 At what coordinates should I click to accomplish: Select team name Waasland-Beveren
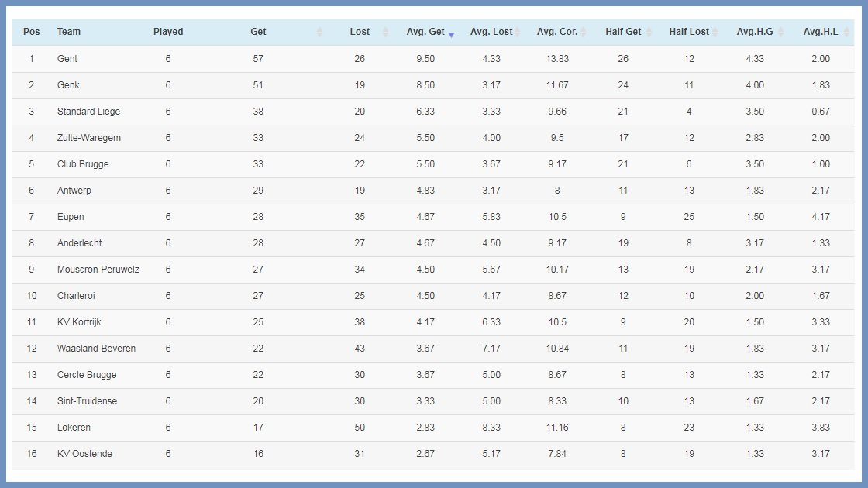[96, 349]
